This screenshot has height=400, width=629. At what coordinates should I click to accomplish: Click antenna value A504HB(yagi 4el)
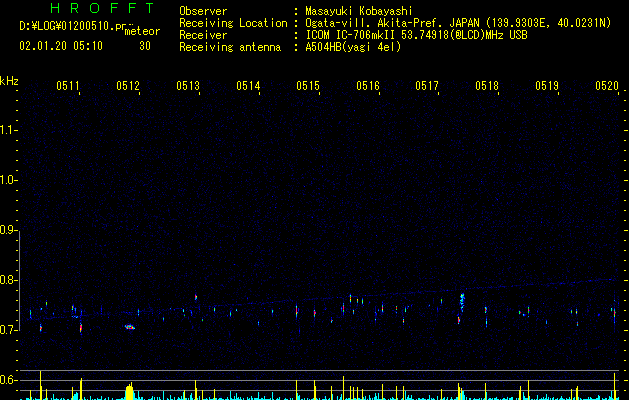pos(353,47)
